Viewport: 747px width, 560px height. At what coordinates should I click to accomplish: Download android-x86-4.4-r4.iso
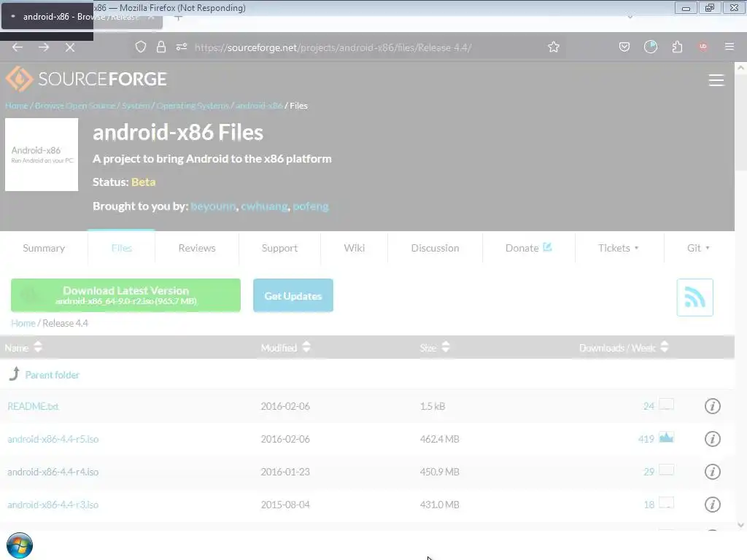(53, 472)
